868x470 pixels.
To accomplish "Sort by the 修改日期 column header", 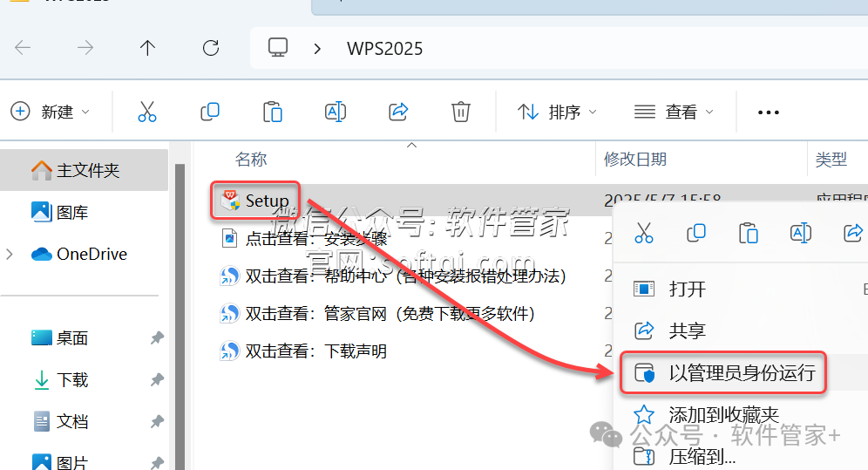I will 635,160.
